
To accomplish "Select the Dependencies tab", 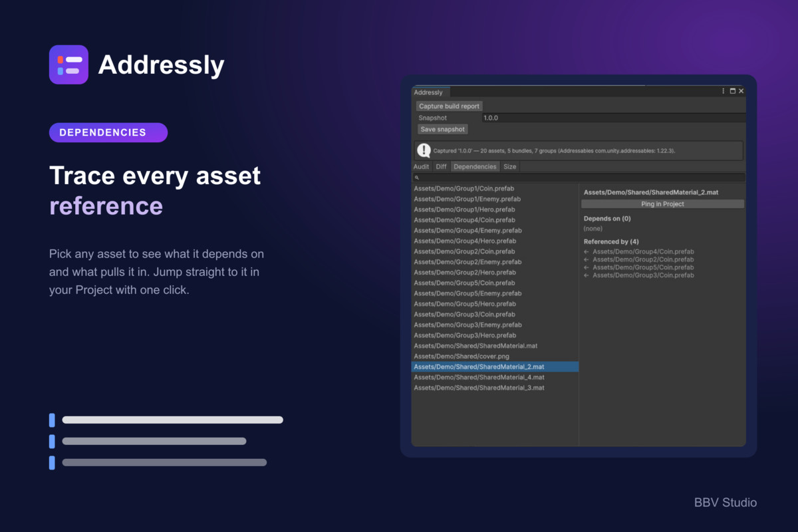I will click(475, 167).
